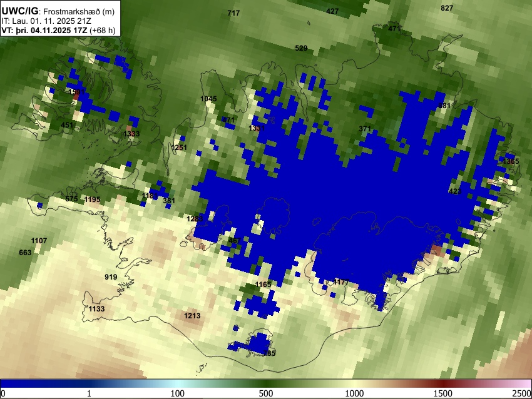The width and height of the screenshot is (532, 399).
Task: Click the legend tick label 2500
Action: 522,393
